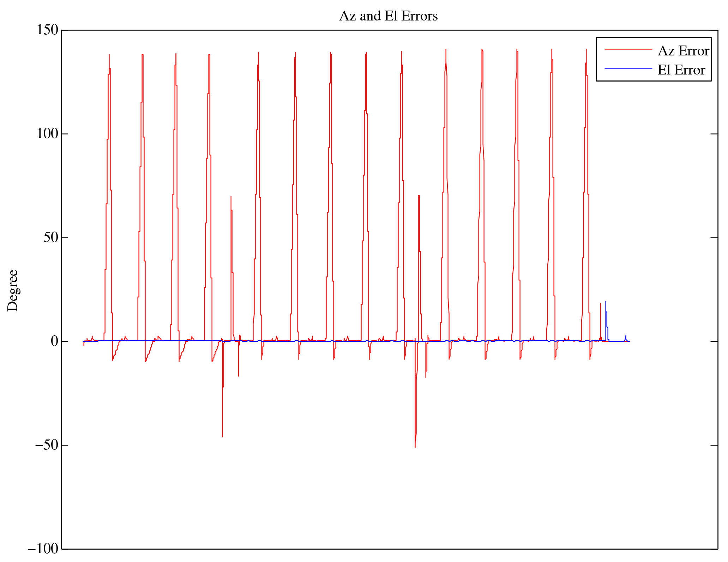Click the y-axis tick label −100
Screen dimensions: 728x562
pos(43,549)
